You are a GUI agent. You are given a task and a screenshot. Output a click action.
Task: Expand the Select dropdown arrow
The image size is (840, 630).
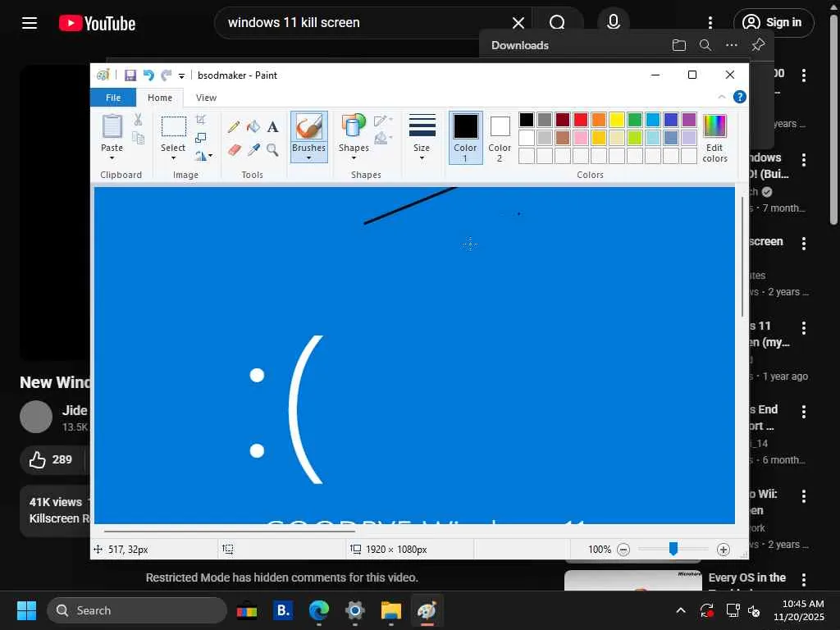[173, 157]
